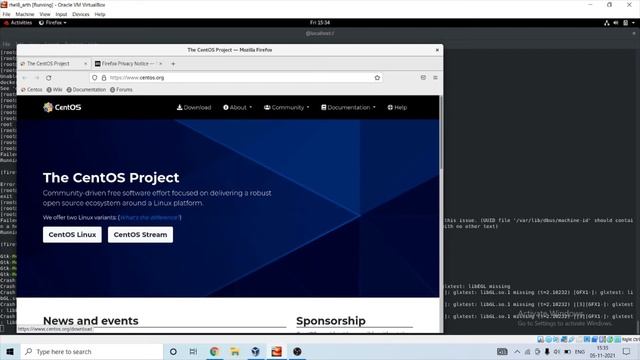Image resolution: width=640 pixels, height=360 pixels.
Task: Switch to the red VM taskbar icon
Action: point(276,351)
